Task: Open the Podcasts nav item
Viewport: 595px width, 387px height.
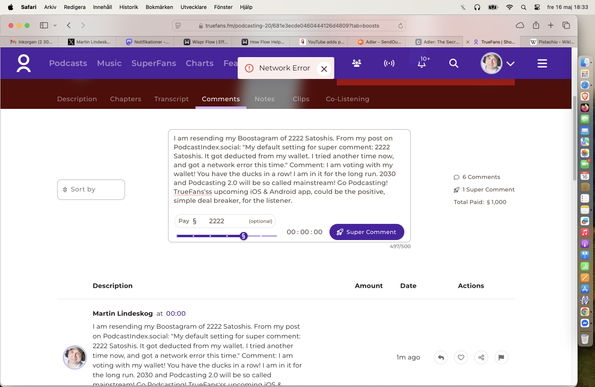Action: 68,63
